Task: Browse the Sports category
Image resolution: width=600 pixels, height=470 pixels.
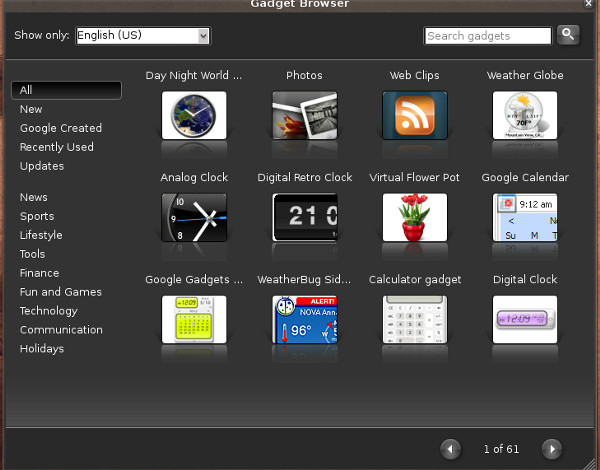Action: pos(37,216)
